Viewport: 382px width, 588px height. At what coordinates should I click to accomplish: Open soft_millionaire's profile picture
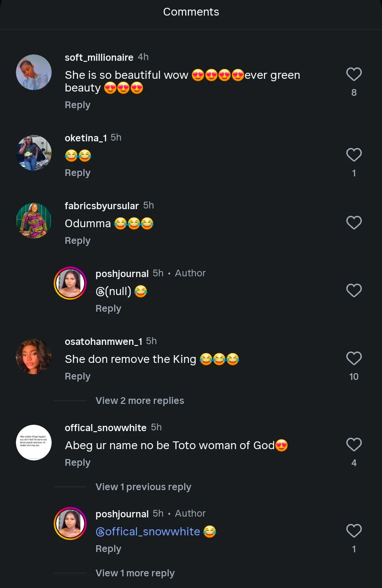coord(34,72)
